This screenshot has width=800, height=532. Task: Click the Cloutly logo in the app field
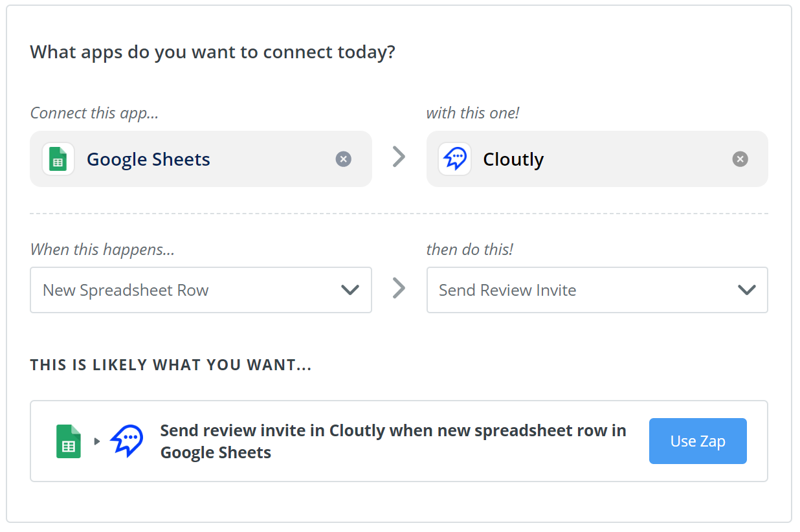point(454,159)
